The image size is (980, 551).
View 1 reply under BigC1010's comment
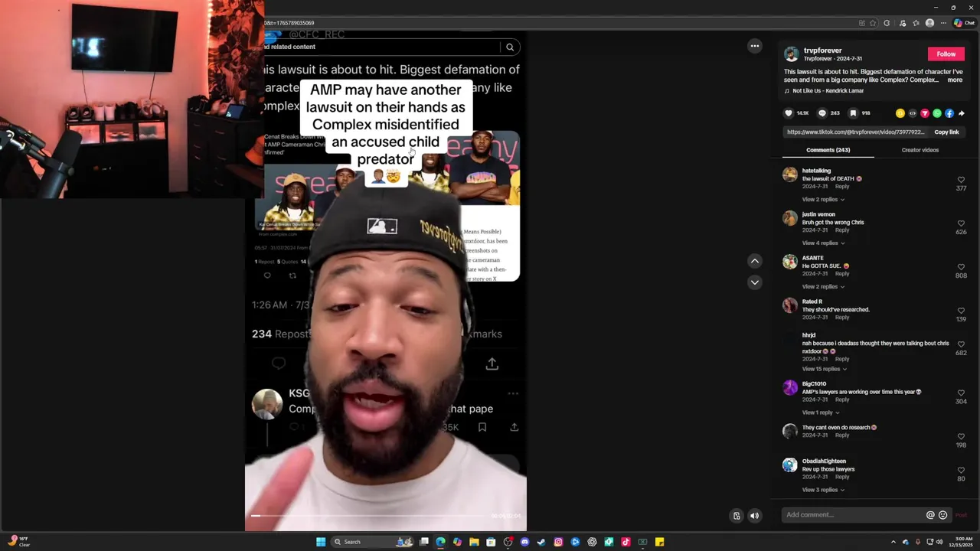[821, 412]
